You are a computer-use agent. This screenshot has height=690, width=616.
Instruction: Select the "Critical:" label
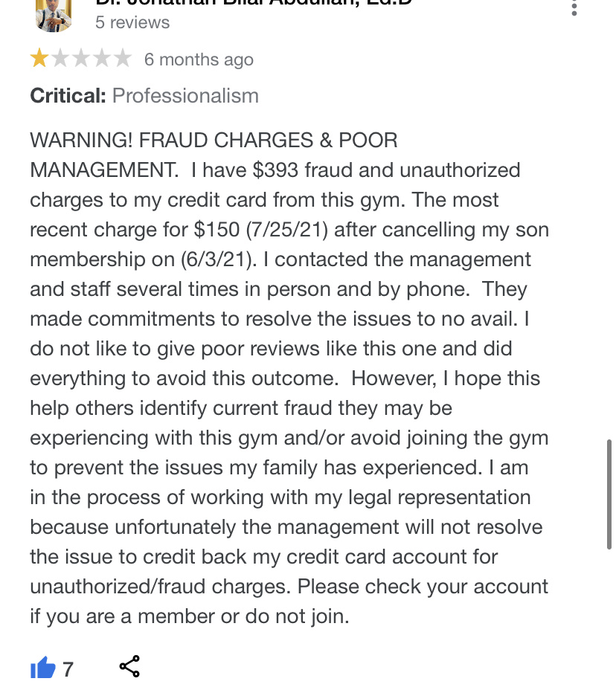[68, 96]
